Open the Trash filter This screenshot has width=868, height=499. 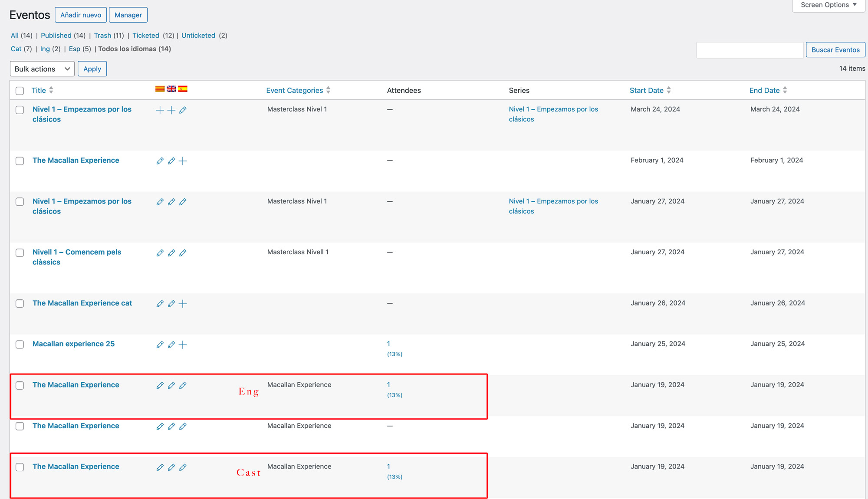click(102, 36)
